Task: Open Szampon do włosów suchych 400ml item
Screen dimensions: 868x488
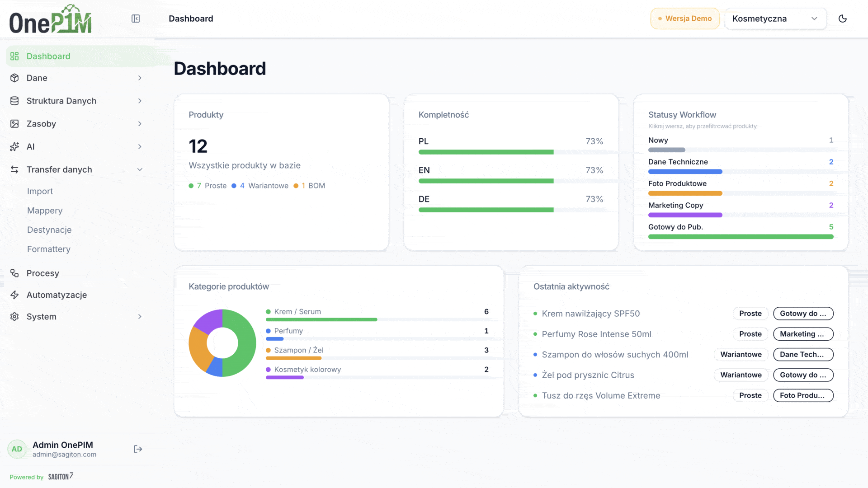Action: click(x=615, y=355)
